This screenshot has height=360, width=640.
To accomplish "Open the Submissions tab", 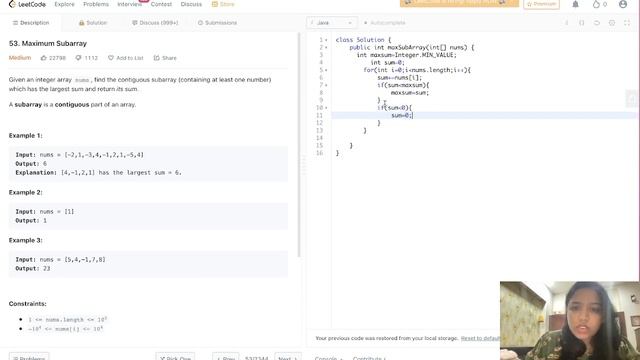I will tap(218, 23).
